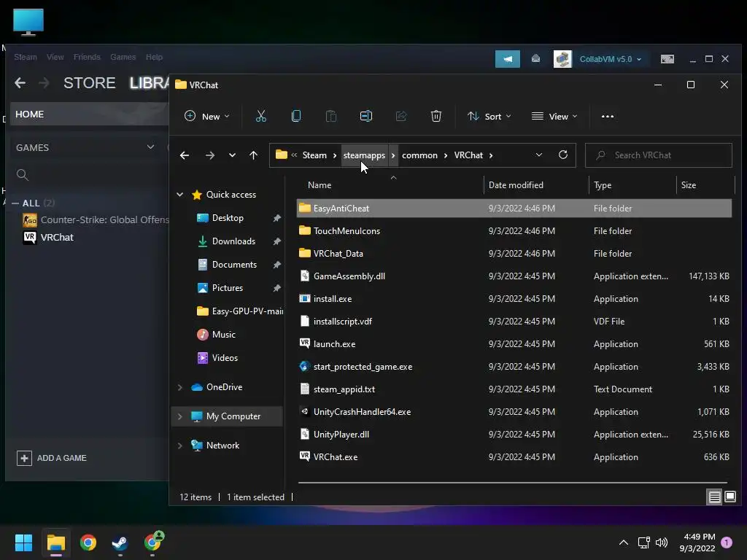Screen dimensions: 747x560
Task: Open the Steam menu in Steam window
Action: pos(26,57)
